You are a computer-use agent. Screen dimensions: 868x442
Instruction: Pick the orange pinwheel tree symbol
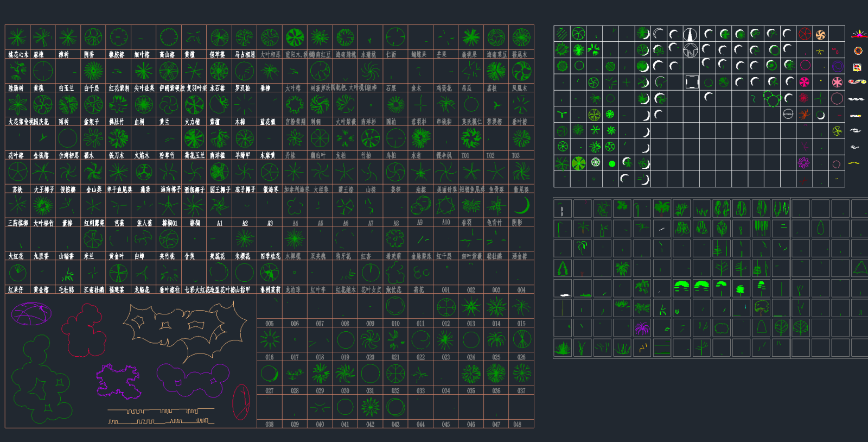(820, 34)
